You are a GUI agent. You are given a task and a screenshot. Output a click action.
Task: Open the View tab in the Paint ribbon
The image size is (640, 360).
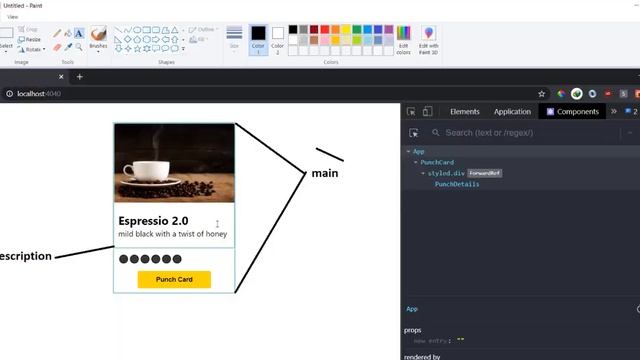[x=13, y=17]
